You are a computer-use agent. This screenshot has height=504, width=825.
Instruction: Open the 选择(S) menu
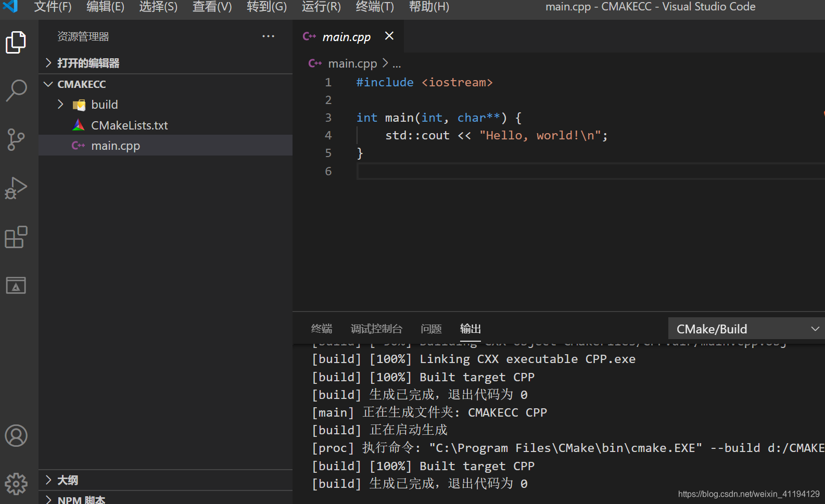(158, 7)
